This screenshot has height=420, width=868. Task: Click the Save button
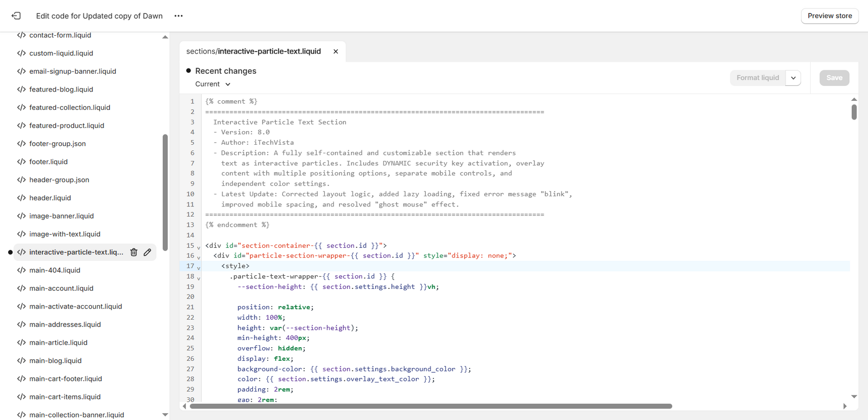pos(834,78)
